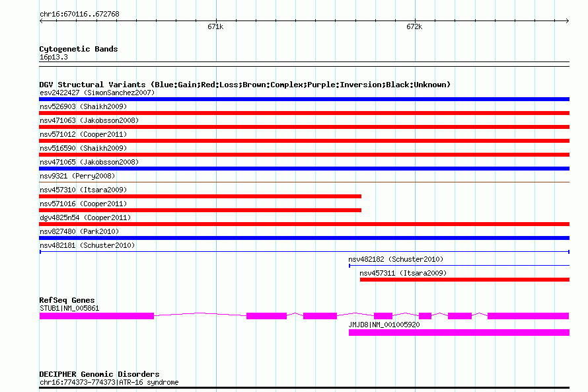Click the thin blue line under nsv482181
The image size is (588, 392).
pyautogui.click(x=304, y=252)
